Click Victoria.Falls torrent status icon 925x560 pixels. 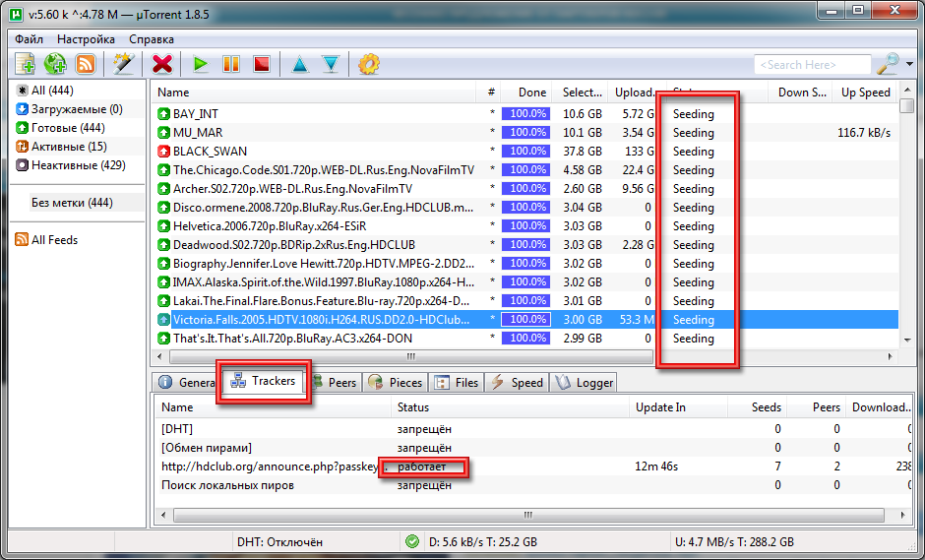pos(163,319)
